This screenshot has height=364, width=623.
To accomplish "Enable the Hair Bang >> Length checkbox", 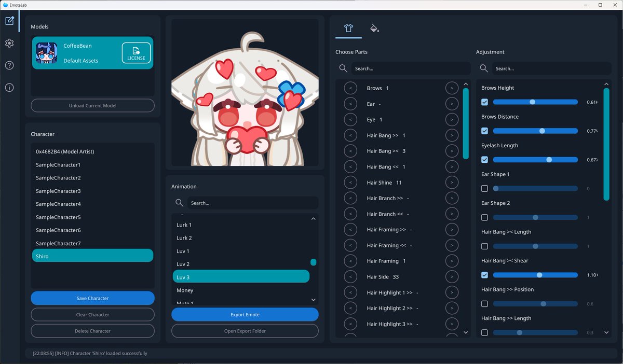I will [x=484, y=332].
